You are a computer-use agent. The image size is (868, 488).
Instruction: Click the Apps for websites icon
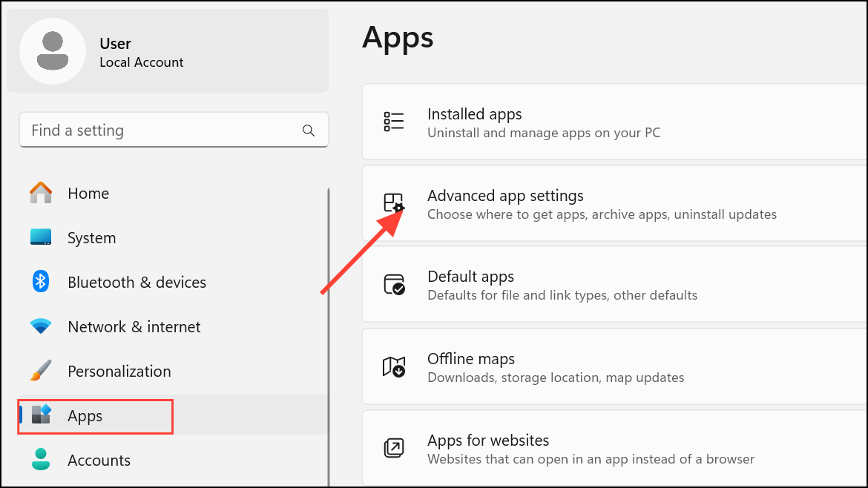coord(394,448)
